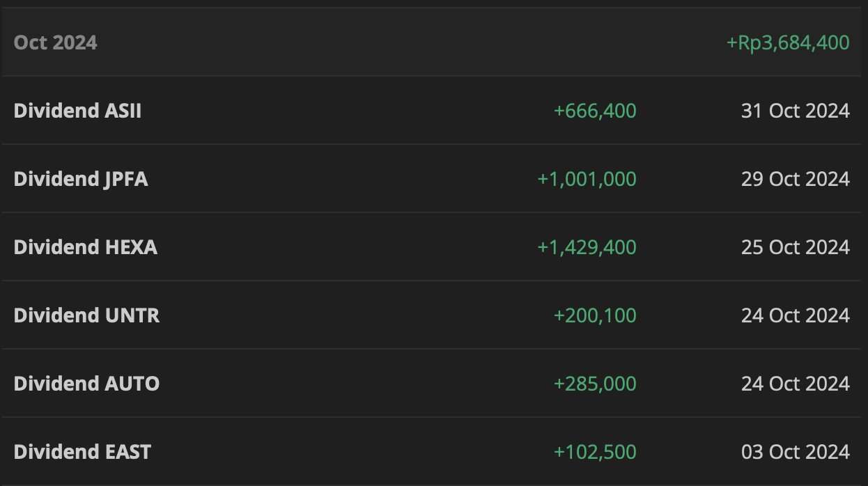Open the Dividend JPFA entry
This screenshot has width=868, height=486.
tap(81, 179)
